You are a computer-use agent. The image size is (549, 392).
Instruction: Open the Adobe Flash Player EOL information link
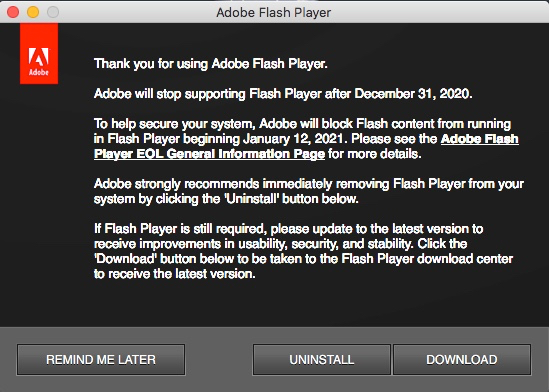306,146
